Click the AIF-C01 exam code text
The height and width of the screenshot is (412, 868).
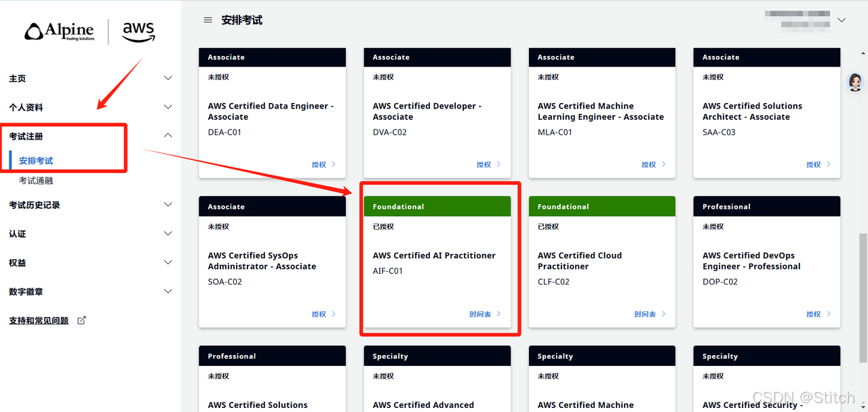[x=388, y=271]
